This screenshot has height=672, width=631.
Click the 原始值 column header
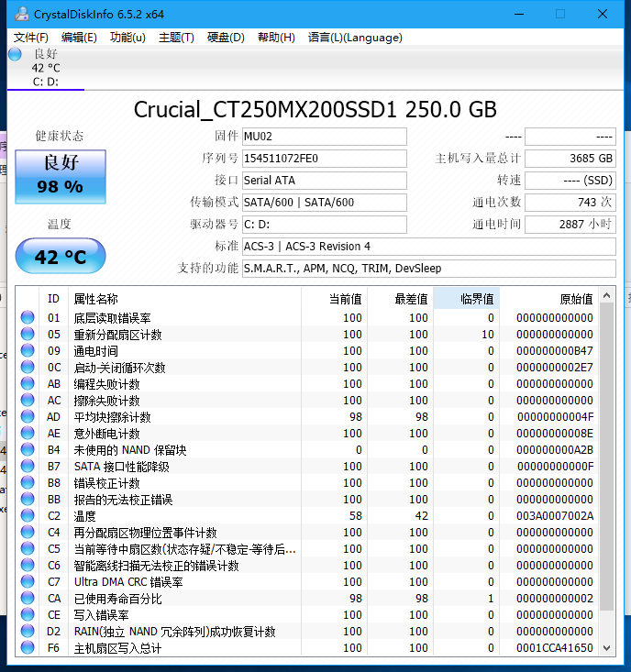[x=549, y=299]
